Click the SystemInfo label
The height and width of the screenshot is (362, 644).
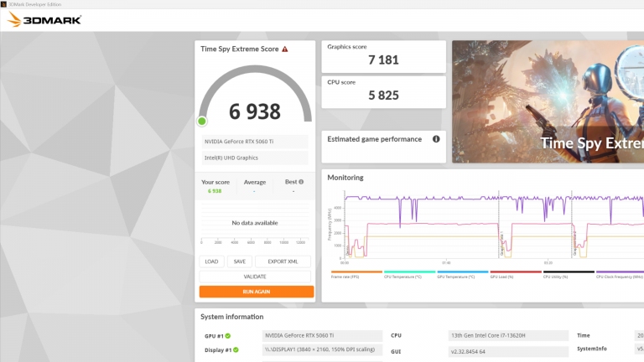coord(591,349)
